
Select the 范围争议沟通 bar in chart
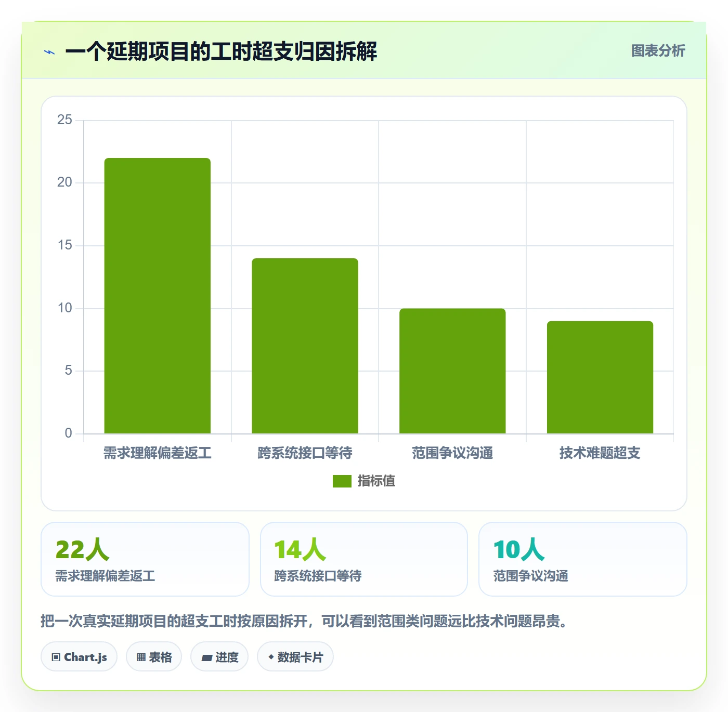click(x=452, y=371)
